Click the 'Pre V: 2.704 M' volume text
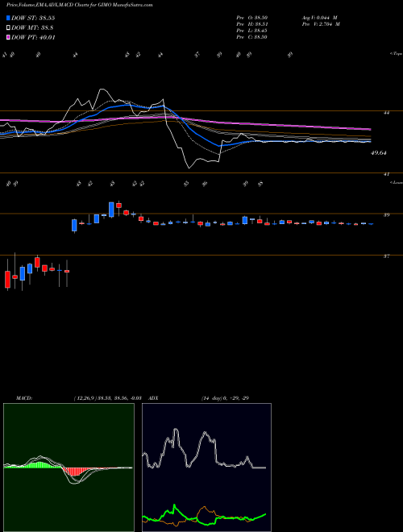 (x=321, y=24)
